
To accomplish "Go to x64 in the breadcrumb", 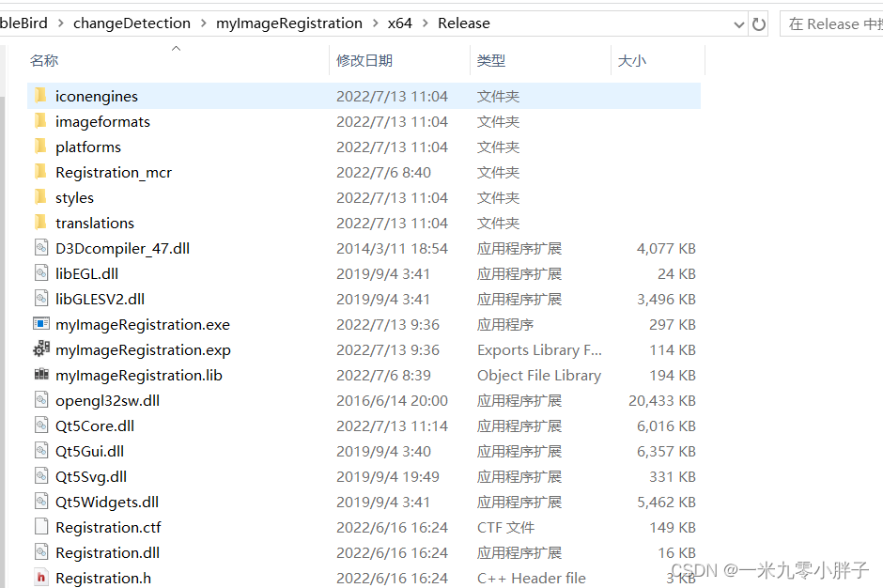I will click(x=400, y=23).
